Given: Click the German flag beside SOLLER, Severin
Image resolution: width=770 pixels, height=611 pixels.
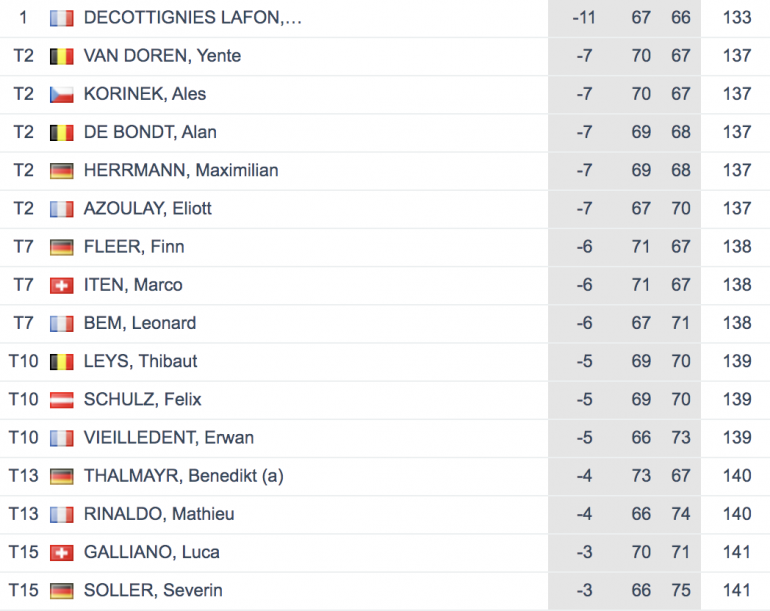Looking at the screenshot, I should point(61,591).
